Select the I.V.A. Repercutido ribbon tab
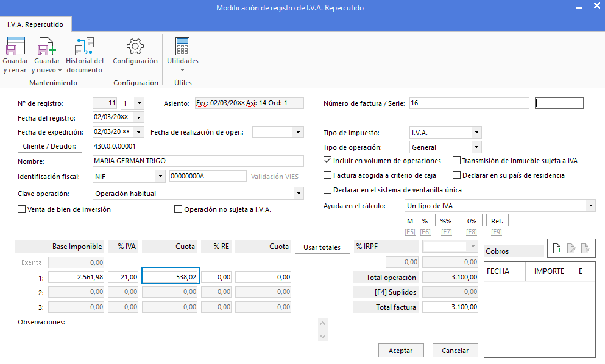The width and height of the screenshot is (605, 364). pyautogui.click(x=35, y=24)
